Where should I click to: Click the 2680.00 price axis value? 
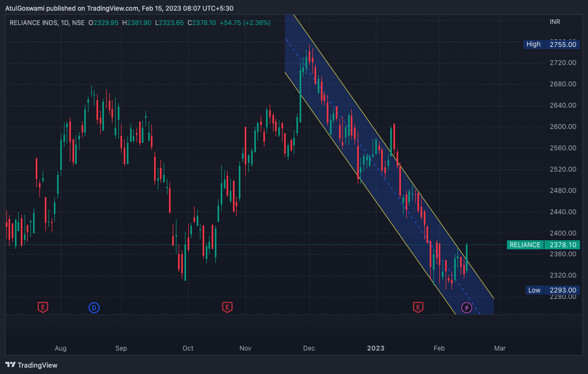[563, 84]
